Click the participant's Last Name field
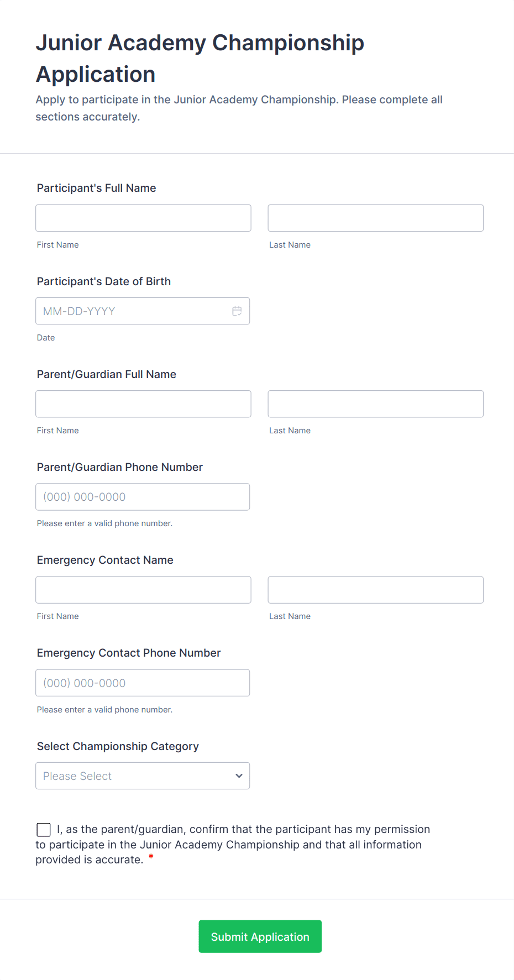This screenshot has width=514, height=980. point(375,218)
